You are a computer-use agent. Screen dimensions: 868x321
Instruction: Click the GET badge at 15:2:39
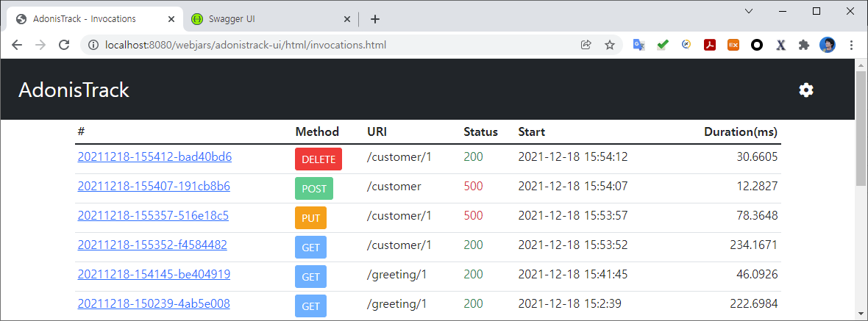(x=310, y=306)
